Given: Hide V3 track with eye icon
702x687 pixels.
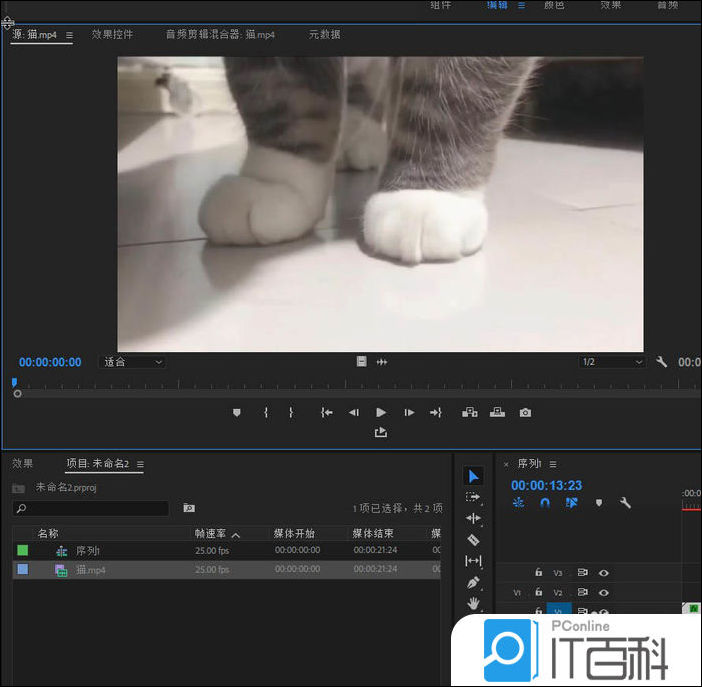Looking at the screenshot, I should pos(604,573).
